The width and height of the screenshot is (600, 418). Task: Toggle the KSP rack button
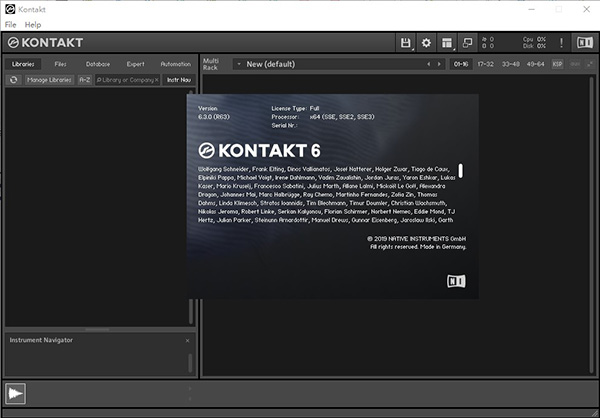pyautogui.click(x=558, y=64)
